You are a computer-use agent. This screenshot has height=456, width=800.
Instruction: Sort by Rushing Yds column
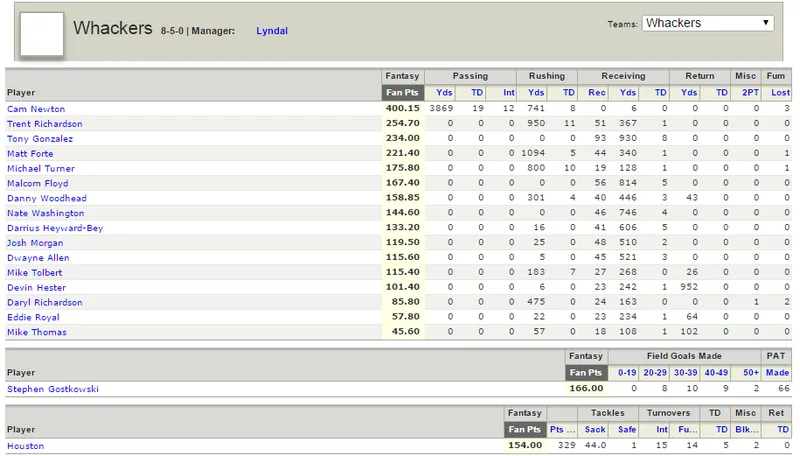pos(536,92)
